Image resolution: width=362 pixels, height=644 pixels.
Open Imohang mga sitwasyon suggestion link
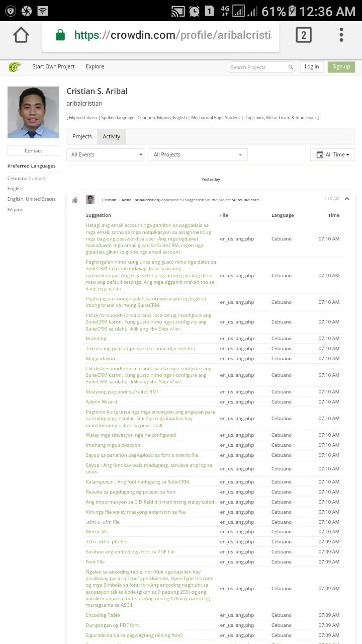point(113,445)
